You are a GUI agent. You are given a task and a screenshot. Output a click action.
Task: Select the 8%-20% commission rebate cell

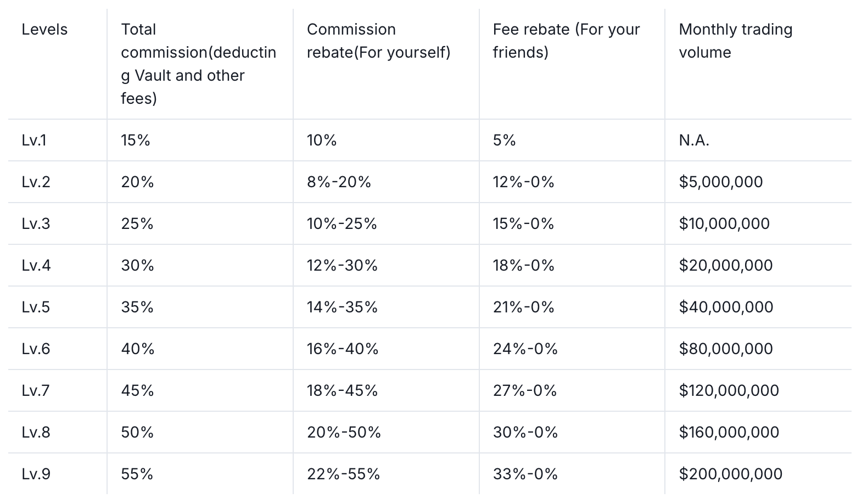coord(339,182)
